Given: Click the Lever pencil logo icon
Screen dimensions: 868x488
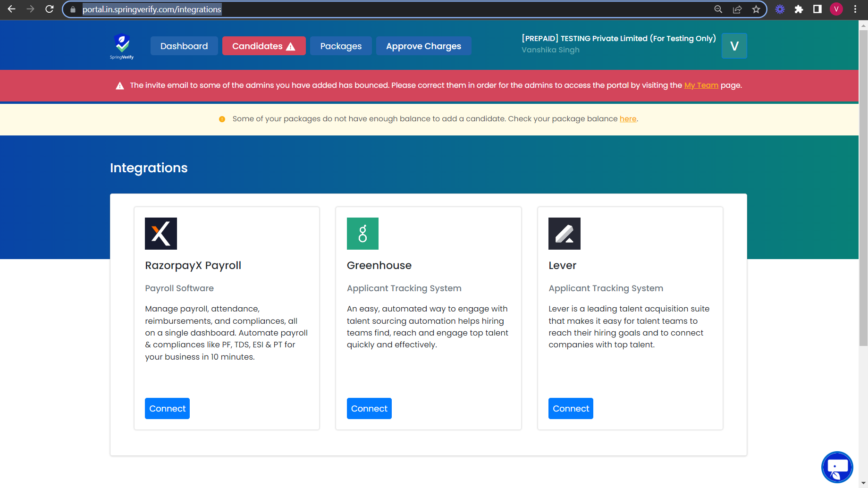Looking at the screenshot, I should click(564, 234).
